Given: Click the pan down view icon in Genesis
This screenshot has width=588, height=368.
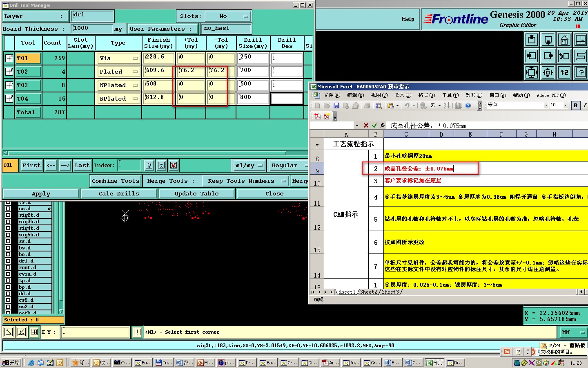Looking at the screenshot, I should [x=548, y=40].
